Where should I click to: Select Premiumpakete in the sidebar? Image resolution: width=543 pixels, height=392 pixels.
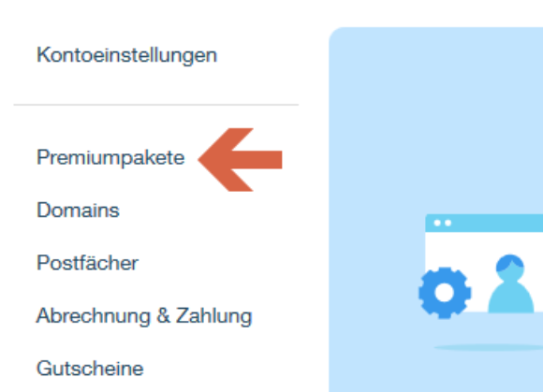click(x=110, y=158)
